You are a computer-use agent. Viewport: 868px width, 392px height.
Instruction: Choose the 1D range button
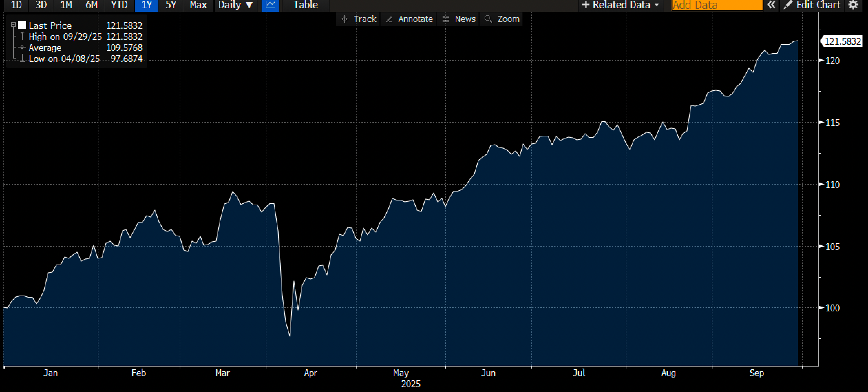[x=16, y=5]
